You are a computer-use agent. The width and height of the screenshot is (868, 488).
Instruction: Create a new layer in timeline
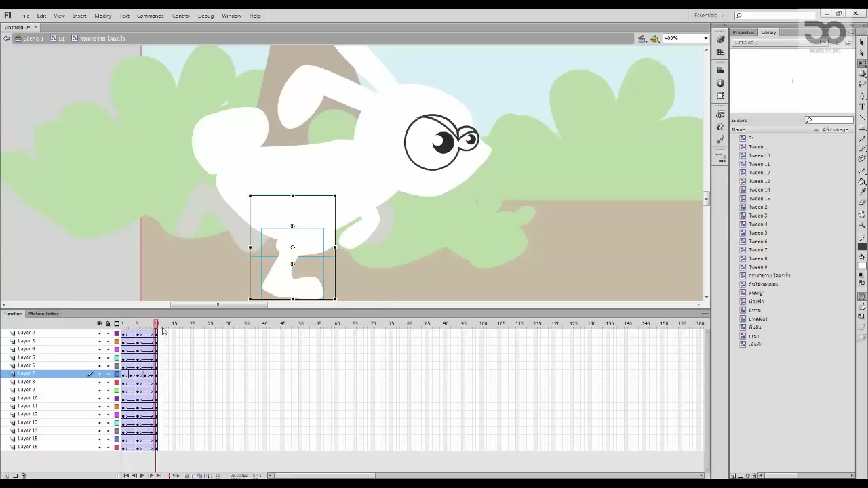click(x=7, y=476)
